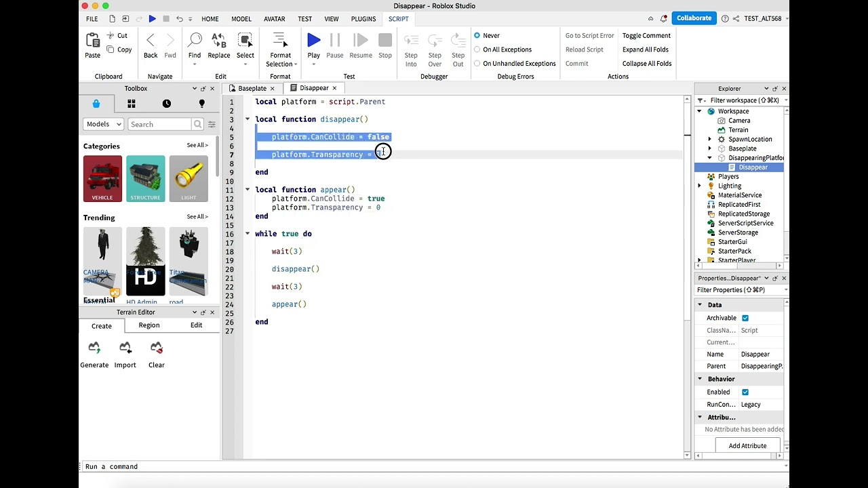Toggle the Archivable checkbox
868x488 pixels.
745,318
